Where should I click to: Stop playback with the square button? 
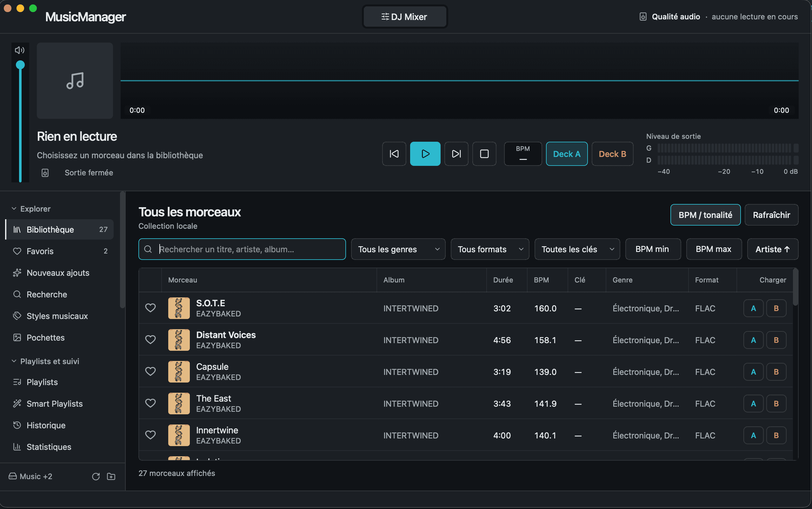(484, 154)
